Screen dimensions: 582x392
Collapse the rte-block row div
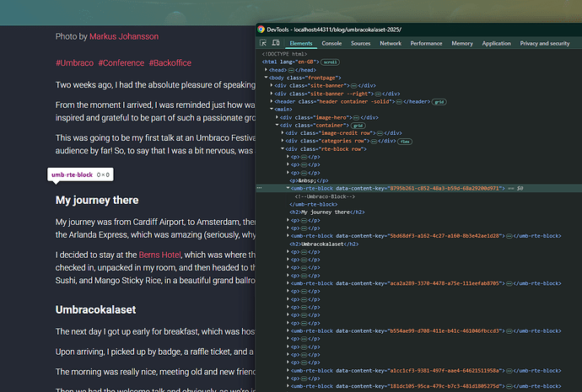pyautogui.click(x=281, y=149)
